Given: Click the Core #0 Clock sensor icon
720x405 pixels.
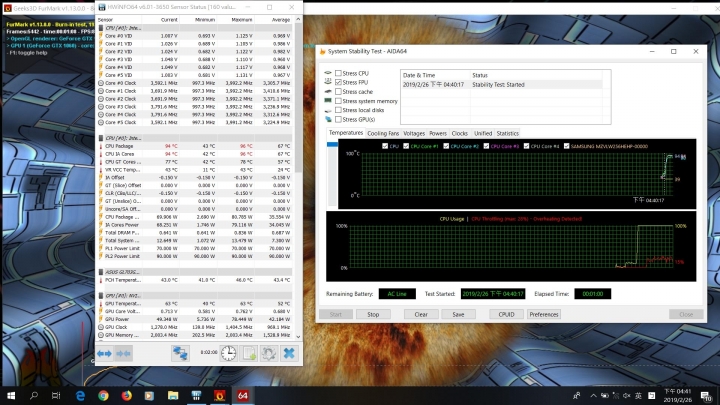Looking at the screenshot, I should coord(101,83).
